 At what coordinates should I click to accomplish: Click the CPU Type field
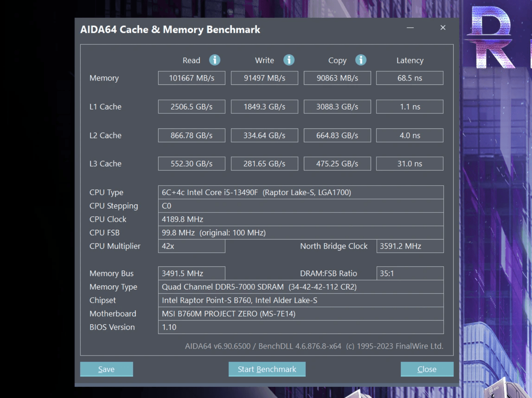300,192
